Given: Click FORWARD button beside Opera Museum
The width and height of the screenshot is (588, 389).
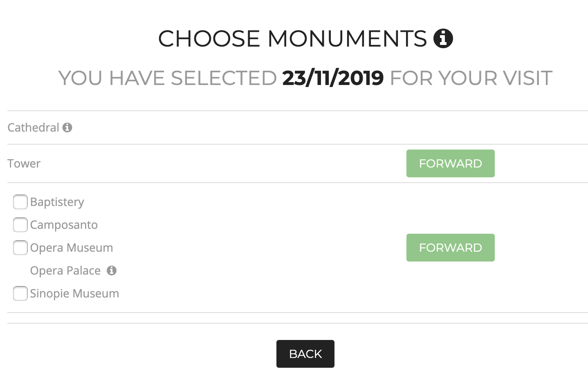Looking at the screenshot, I should (x=450, y=248).
